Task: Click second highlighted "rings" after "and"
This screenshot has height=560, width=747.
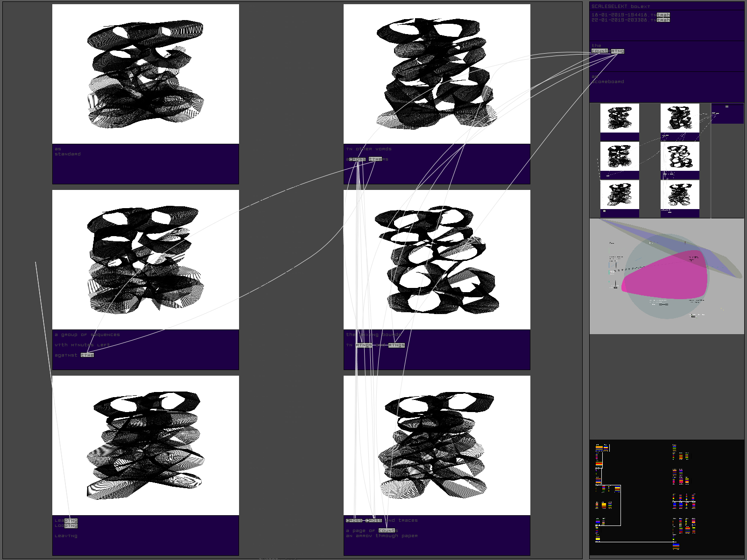Action: 396,345
